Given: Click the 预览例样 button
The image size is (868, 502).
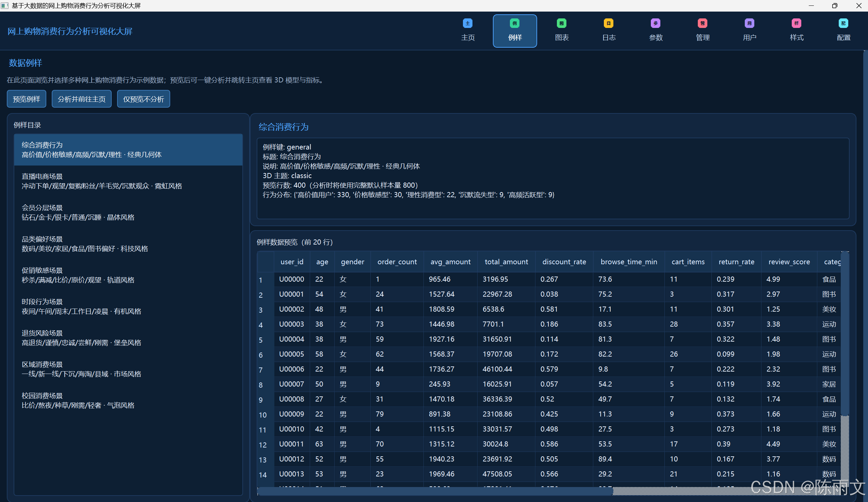Looking at the screenshot, I should click(27, 99).
